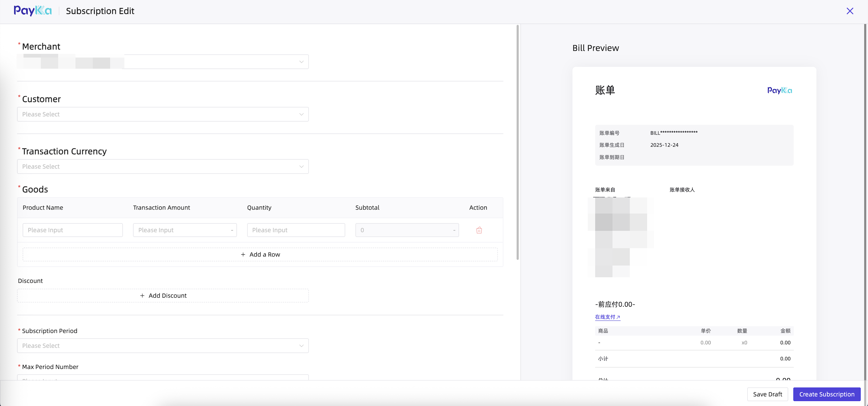Click plus icon beside Add a Row
Viewport: 868px width, 406px height.
[243, 255]
